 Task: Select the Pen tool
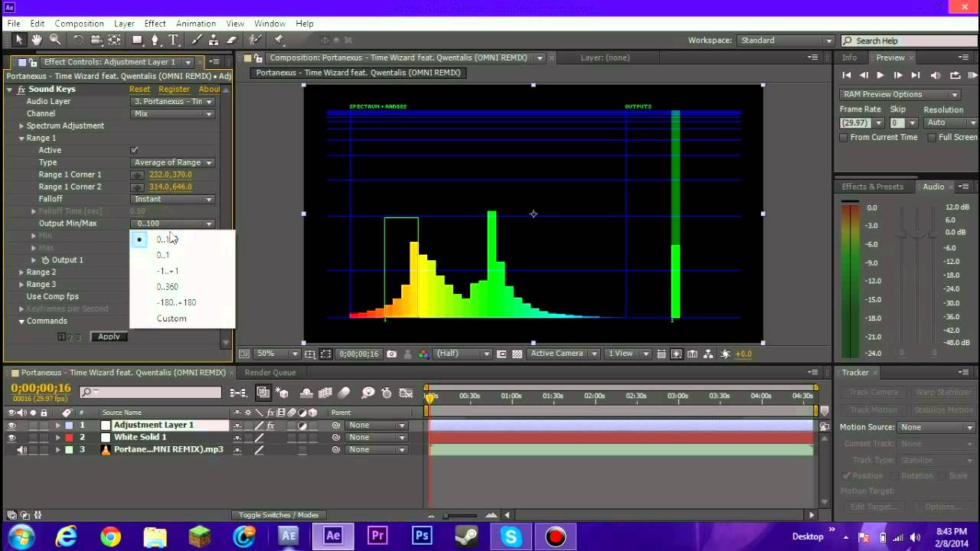pos(156,40)
